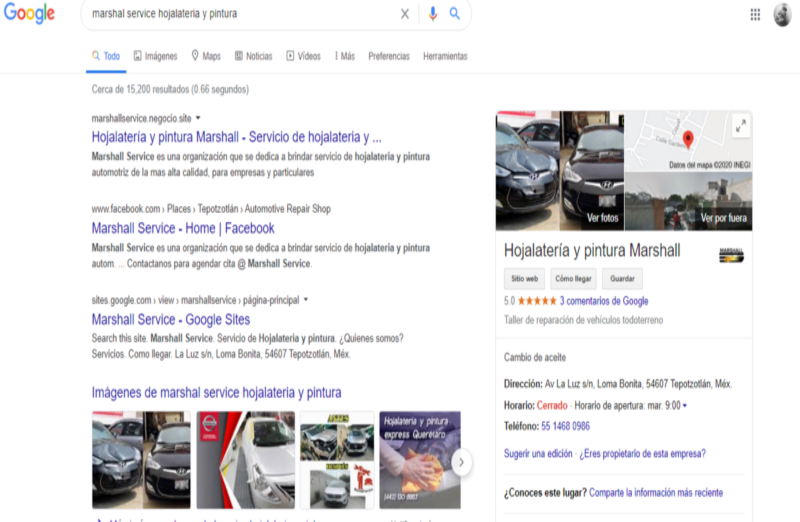Expand the Más menu
800x522 pixels.
[x=344, y=56]
